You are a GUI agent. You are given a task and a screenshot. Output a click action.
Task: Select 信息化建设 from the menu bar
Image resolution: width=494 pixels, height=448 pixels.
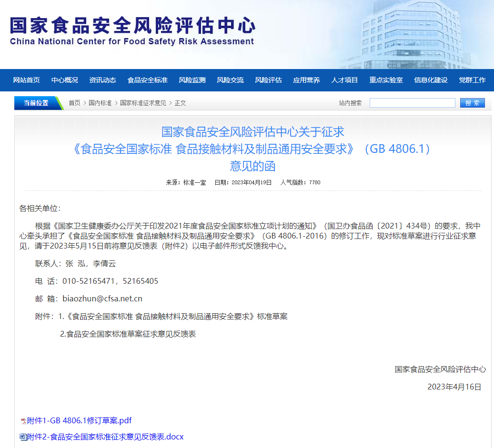point(431,80)
